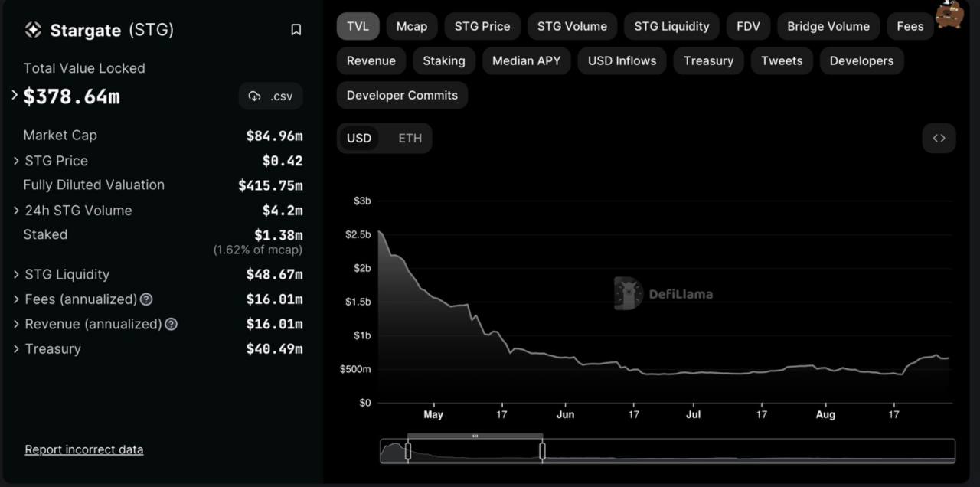Open the Report incorrect data link
The image size is (980, 487).
[x=84, y=449]
